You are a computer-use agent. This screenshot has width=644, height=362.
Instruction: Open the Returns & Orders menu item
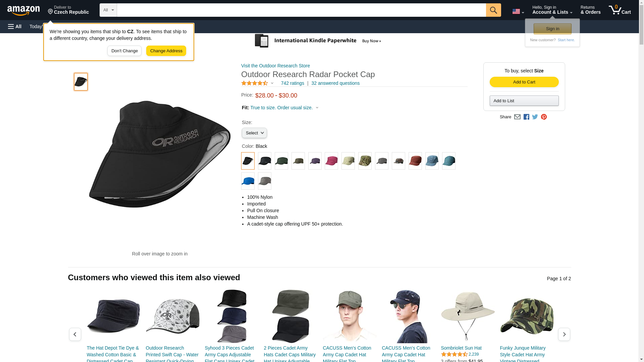pyautogui.click(x=591, y=10)
